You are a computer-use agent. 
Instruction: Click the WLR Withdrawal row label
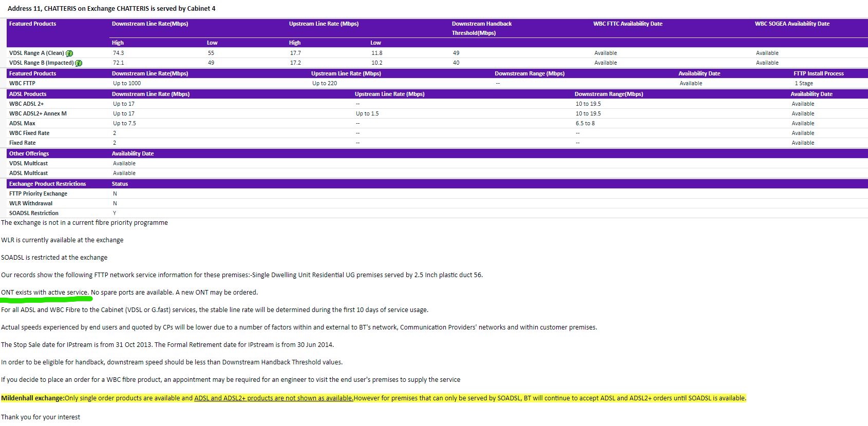click(31, 203)
